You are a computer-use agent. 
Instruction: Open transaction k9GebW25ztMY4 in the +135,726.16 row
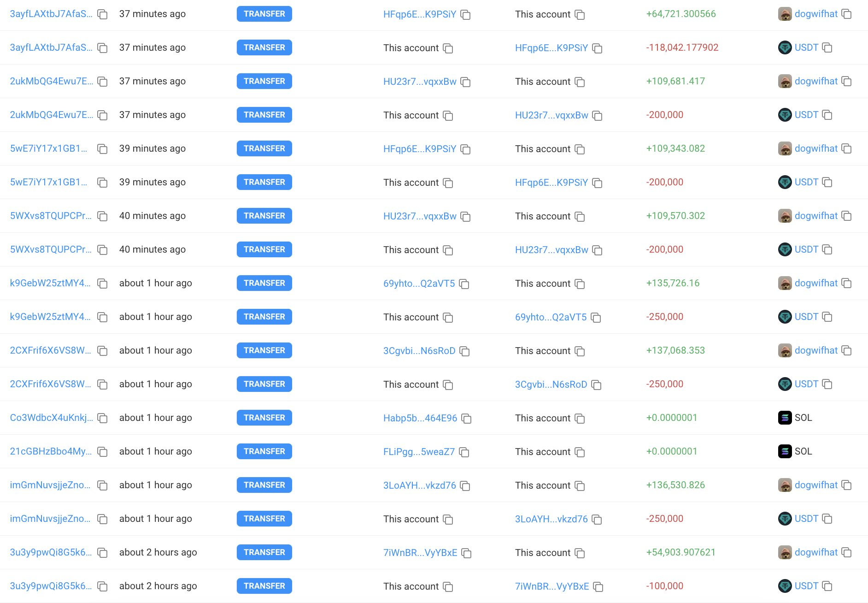50,284
